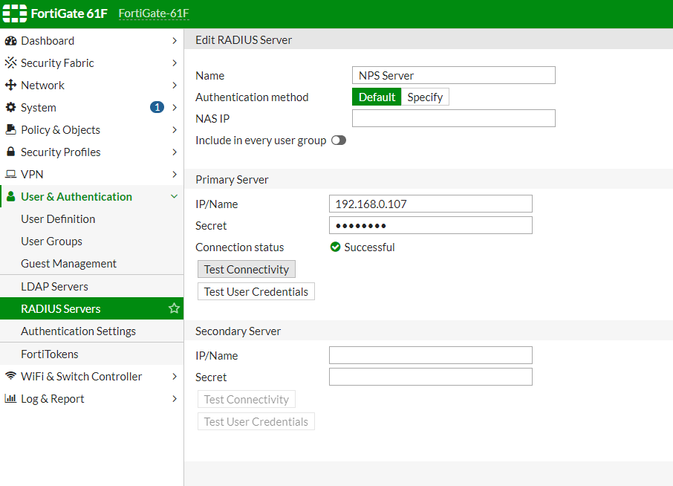
Task: Click the VPN laptop icon
Action: pyautogui.click(x=11, y=175)
